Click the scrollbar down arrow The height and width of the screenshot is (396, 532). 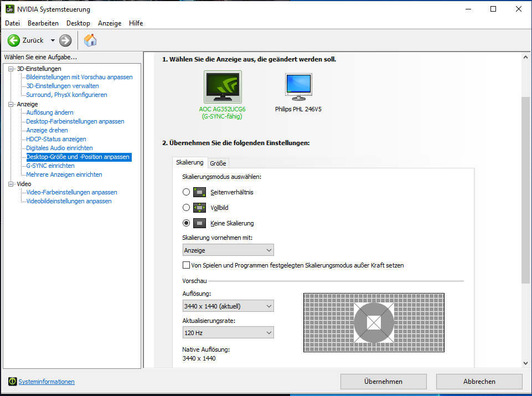(525, 363)
